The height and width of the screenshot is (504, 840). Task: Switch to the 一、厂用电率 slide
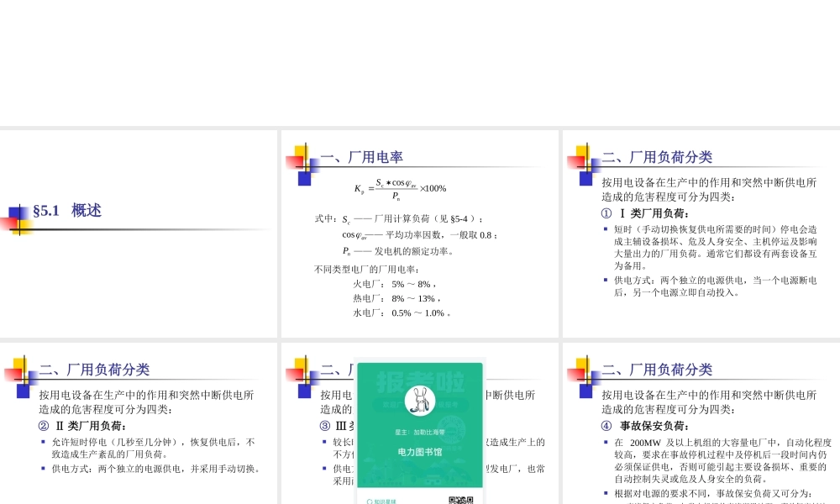tap(361, 157)
